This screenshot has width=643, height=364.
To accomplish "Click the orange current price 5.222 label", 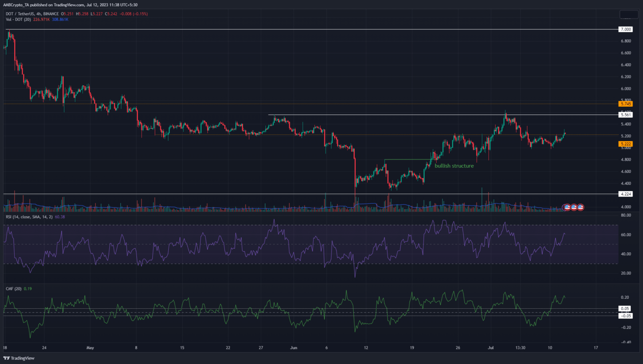I will click(626, 144).
